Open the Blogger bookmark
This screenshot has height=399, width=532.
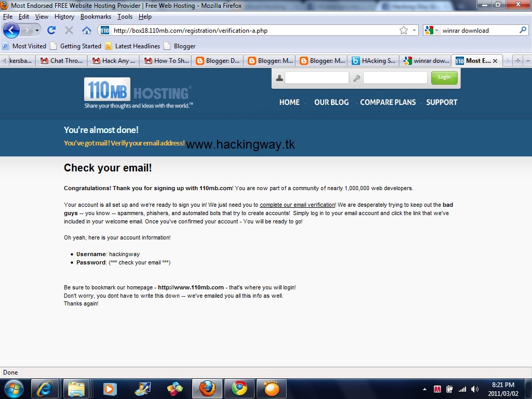coord(179,46)
